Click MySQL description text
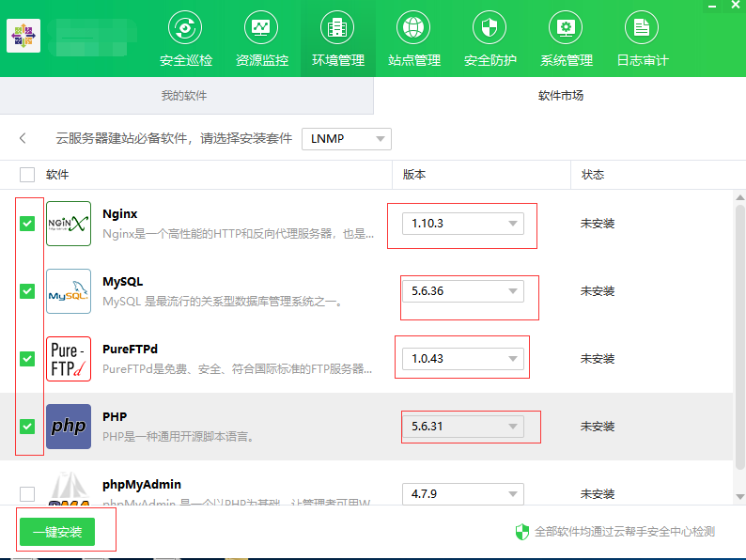 (x=223, y=302)
